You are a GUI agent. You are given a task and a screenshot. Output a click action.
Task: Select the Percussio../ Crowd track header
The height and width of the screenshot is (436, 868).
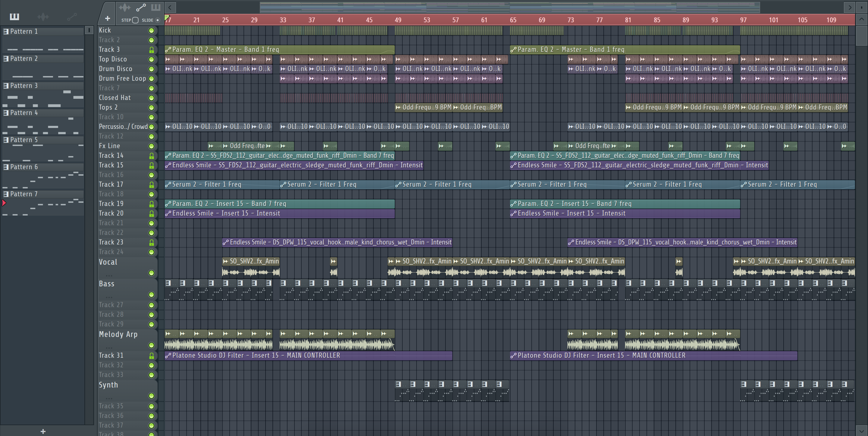[x=127, y=126]
